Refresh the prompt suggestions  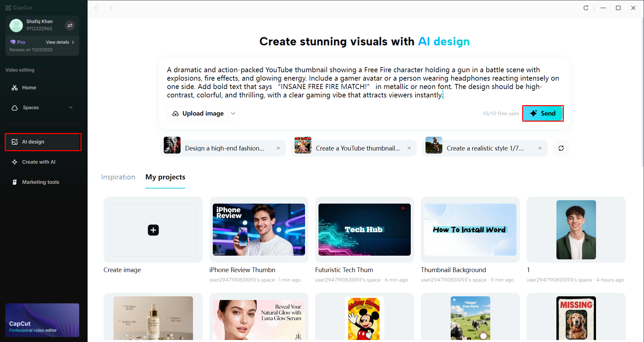(x=561, y=148)
